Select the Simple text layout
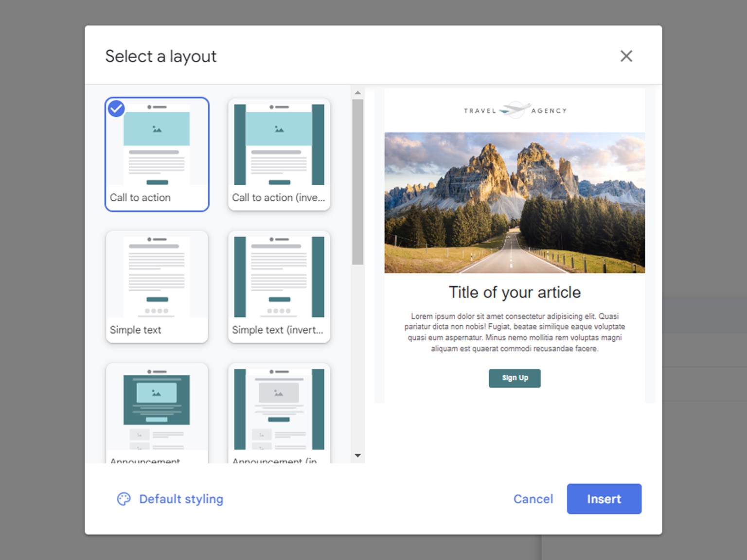 click(x=157, y=286)
